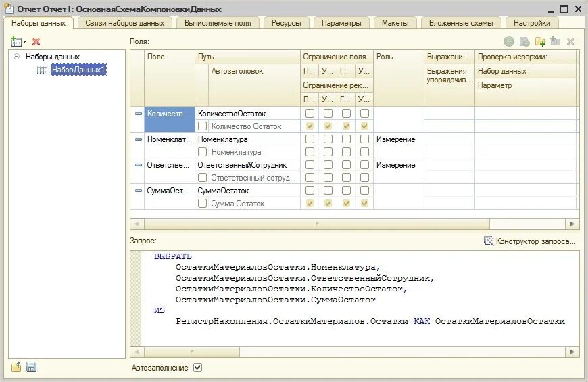This screenshot has height=382, width=588.
Task: Click the report window title icon
Action: coord(9,8)
